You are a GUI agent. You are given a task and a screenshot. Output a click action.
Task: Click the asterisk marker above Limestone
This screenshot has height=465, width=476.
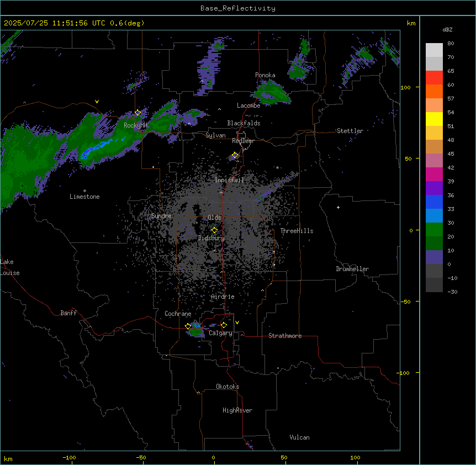pos(84,191)
